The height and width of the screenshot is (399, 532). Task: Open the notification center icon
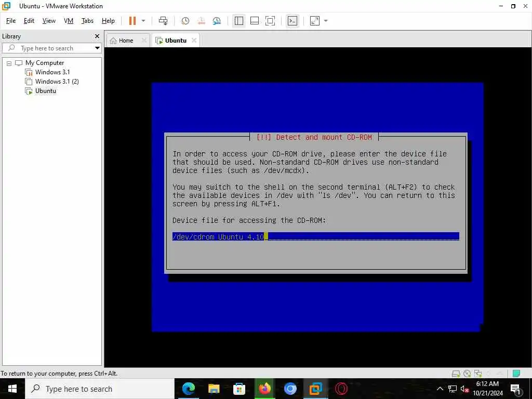click(x=515, y=389)
